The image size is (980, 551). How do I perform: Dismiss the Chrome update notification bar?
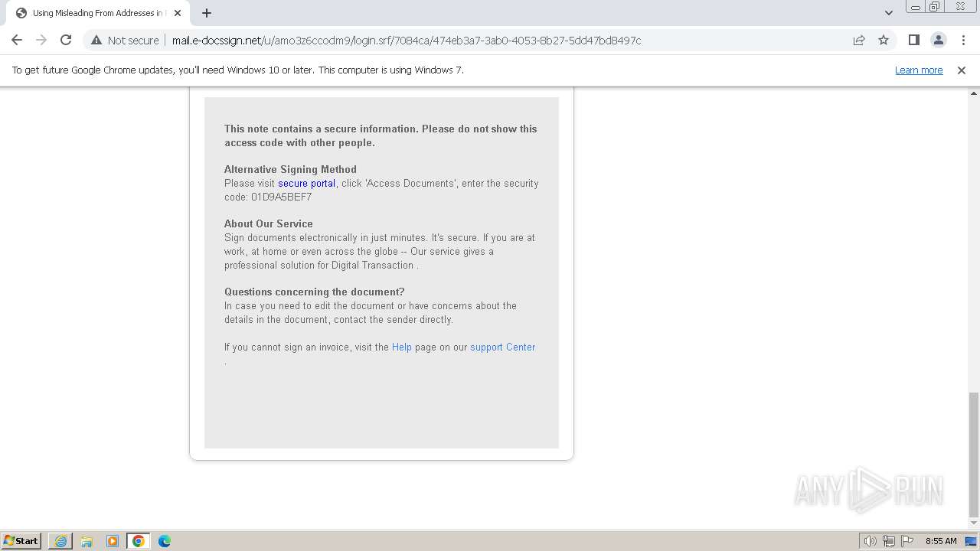tap(962, 70)
